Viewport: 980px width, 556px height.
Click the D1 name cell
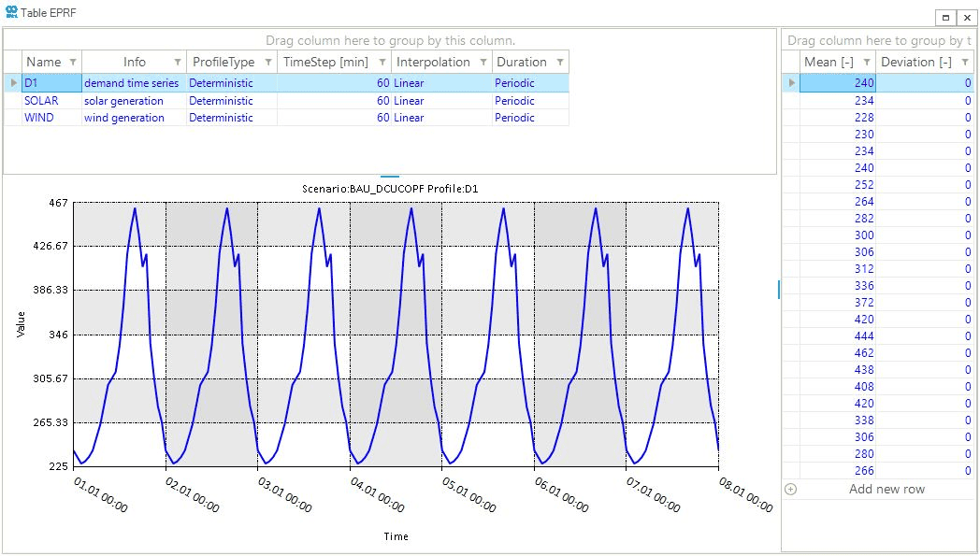pyautogui.click(x=51, y=83)
